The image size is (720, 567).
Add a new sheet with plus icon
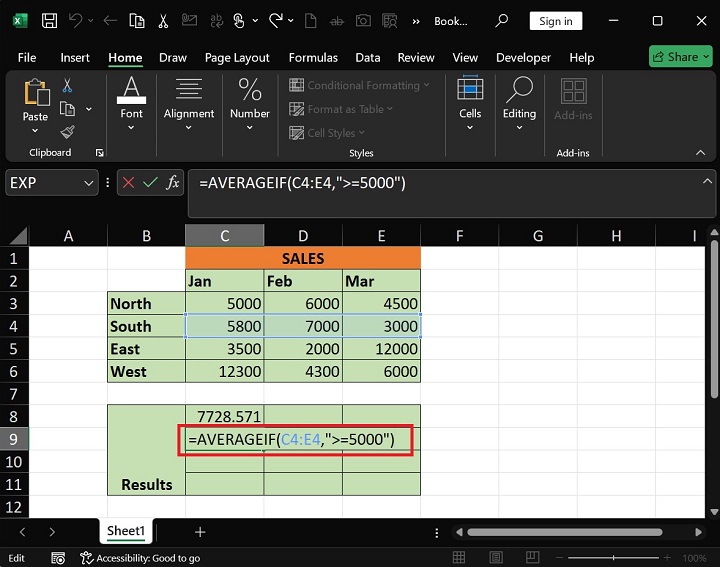[x=200, y=532]
